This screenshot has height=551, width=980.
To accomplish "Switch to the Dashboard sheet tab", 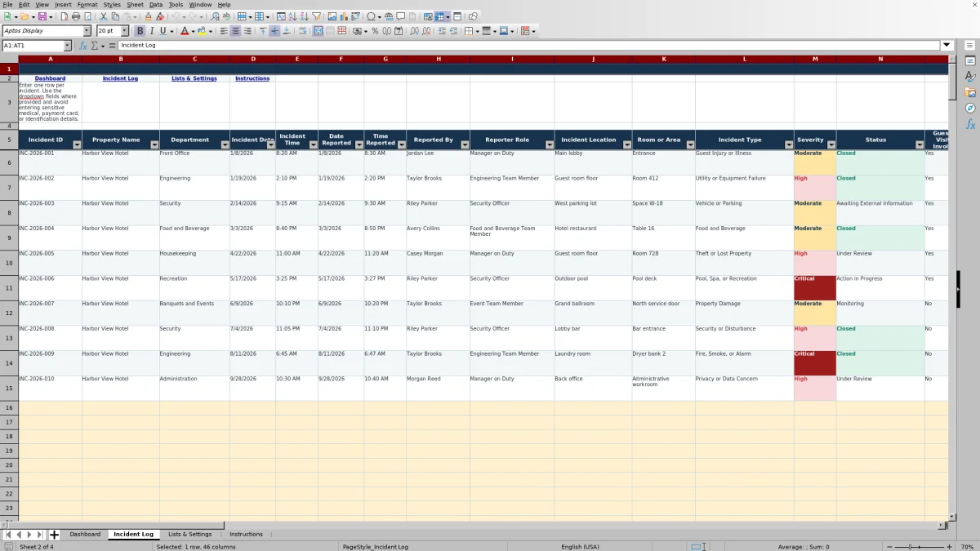I will tap(85, 535).
